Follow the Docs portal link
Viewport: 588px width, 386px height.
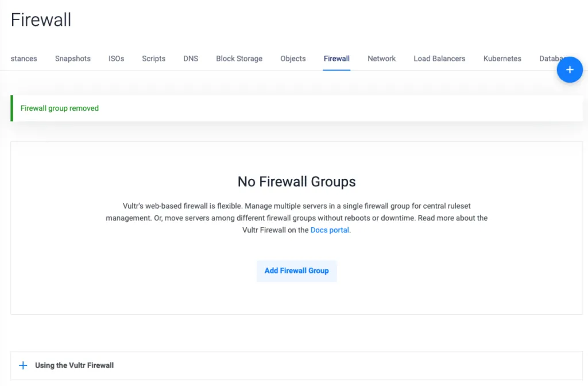click(330, 230)
